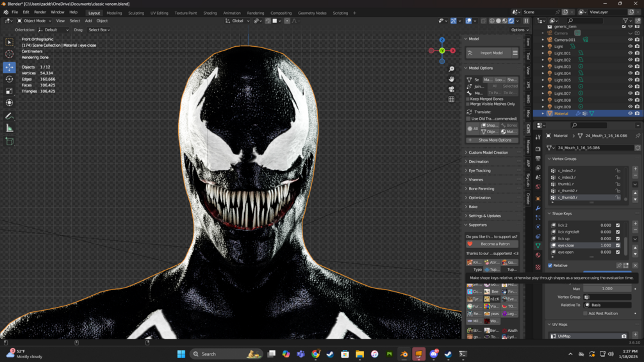The width and height of the screenshot is (644, 362).
Task: Pick the Annotate pencil tool
Action: (9, 116)
